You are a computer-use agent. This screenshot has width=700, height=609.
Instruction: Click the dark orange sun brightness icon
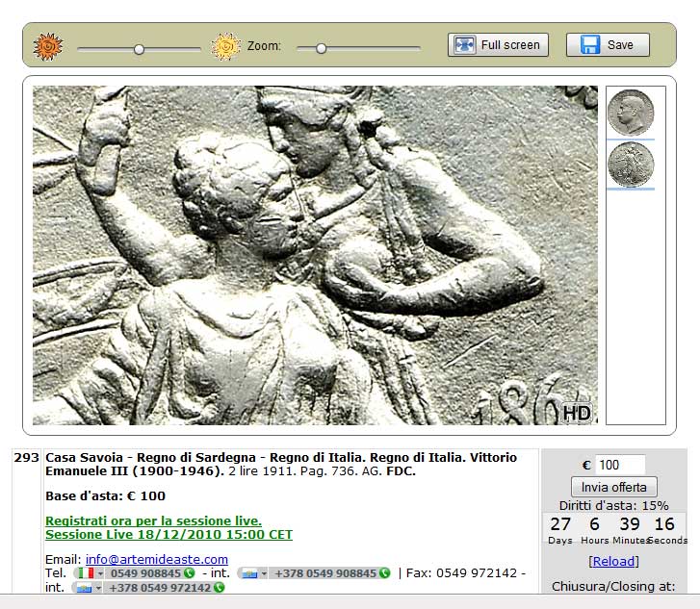click(x=48, y=46)
